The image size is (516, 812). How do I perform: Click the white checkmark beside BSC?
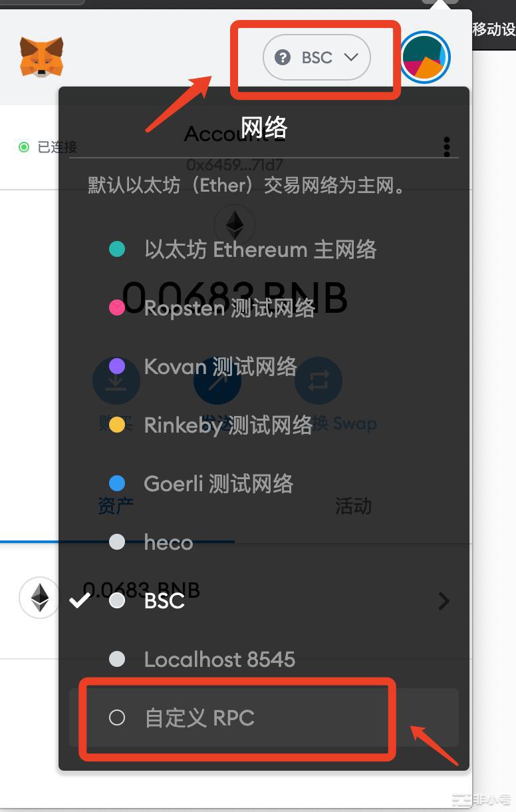click(x=80, y=600)
